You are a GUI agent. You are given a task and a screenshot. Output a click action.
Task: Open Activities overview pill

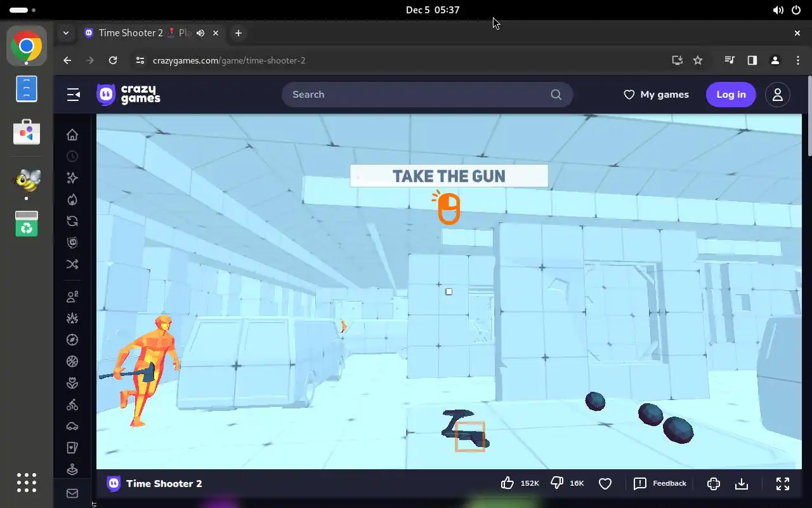click(23, 10)
